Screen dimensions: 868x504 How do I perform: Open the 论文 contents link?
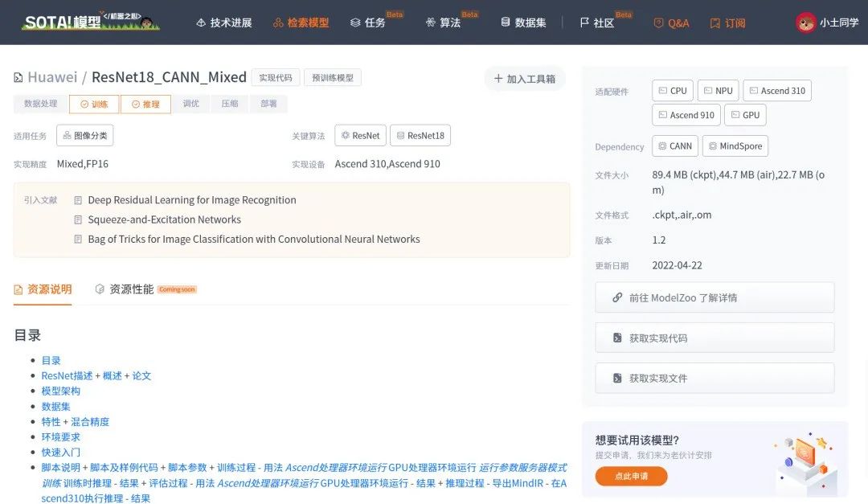pos(141,376)
